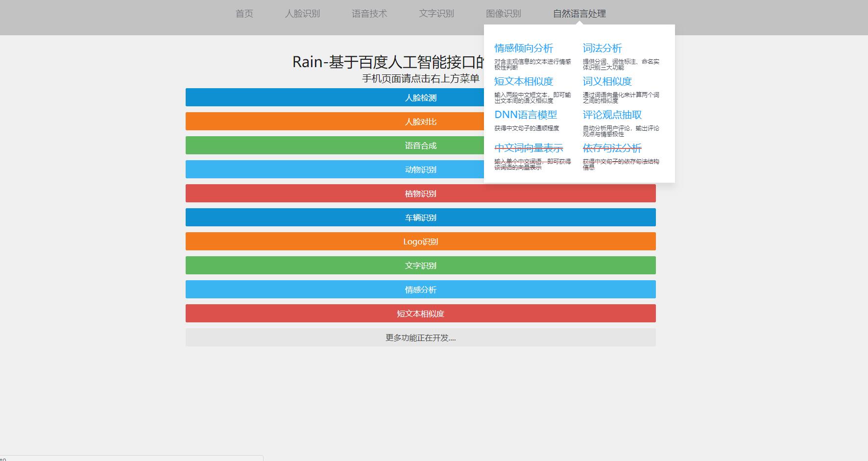The width and height of the screenshot is (868, 461).
Task: Launch the 车辆识别 button
Action: click(420, 218)
